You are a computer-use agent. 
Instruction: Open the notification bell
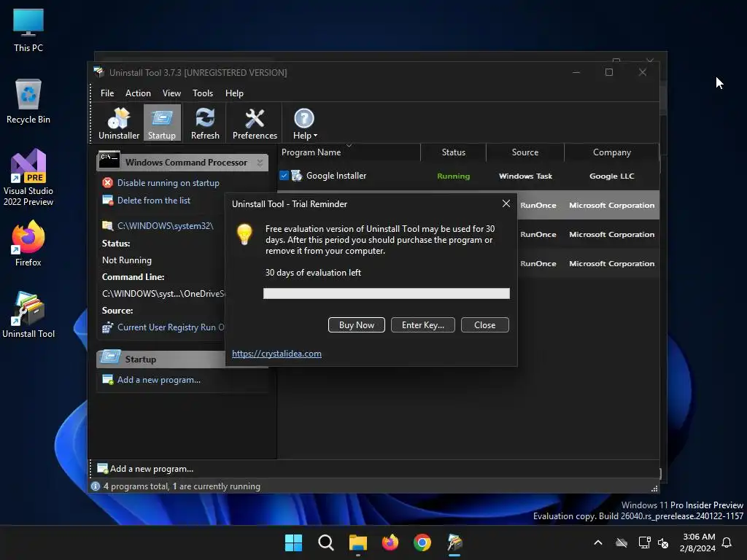point(727,542)
